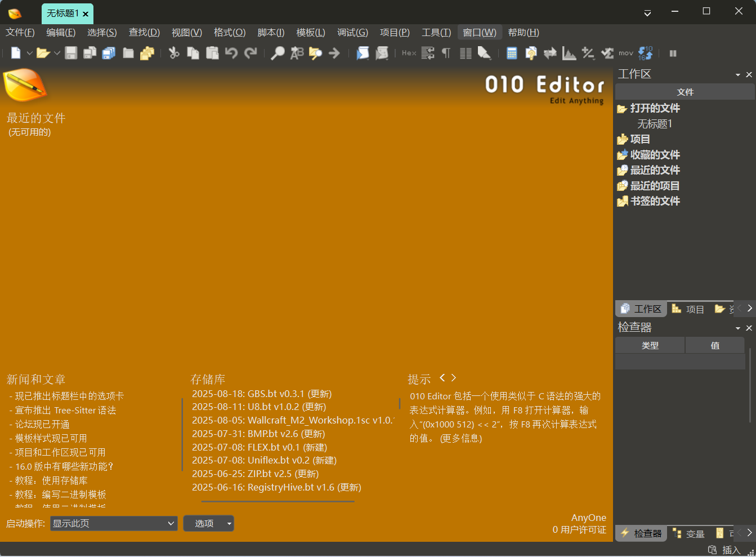Expand the 选项 button dropdown arrow
Viewport: 756px width, 557px height.
pyautogui.click(x=229, y=524)
